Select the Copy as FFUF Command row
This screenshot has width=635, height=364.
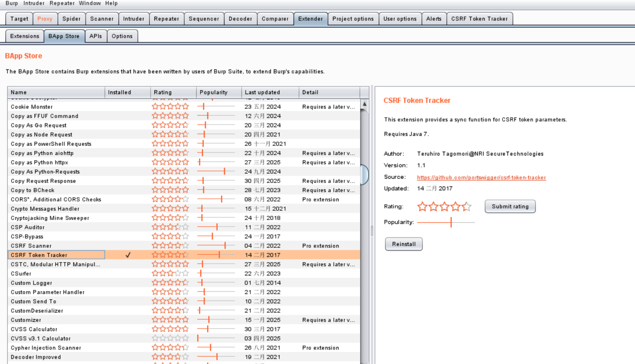pos(184,116)
